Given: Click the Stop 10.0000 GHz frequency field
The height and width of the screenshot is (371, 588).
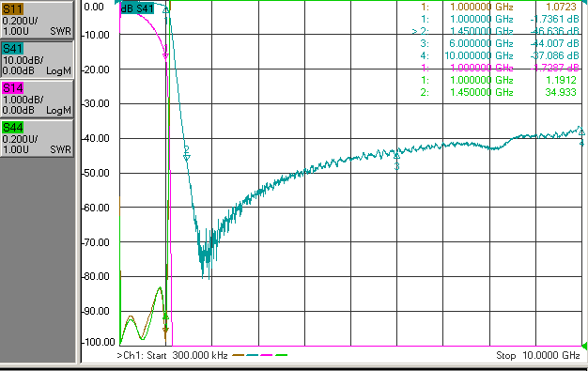Looking at the screenshot, I should [x=538, y=355].
